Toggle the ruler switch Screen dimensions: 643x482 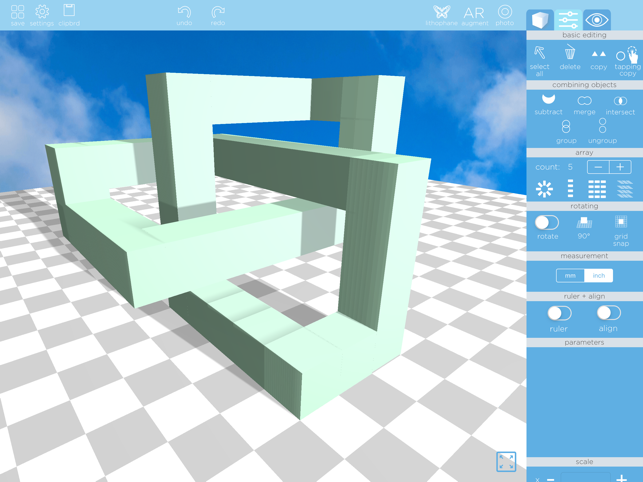(x=559, y=313)
